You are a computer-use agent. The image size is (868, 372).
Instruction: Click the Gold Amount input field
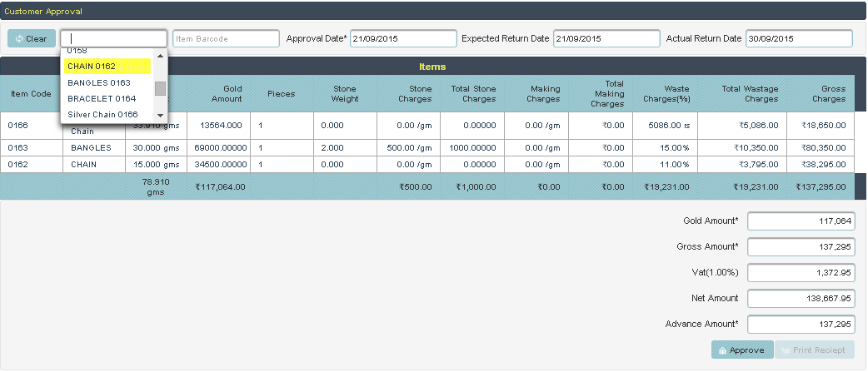(x=801, y=221)
